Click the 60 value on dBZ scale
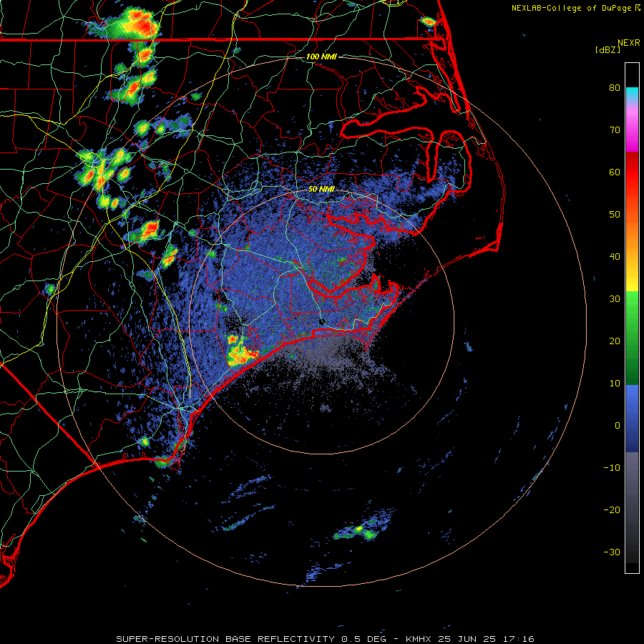The height and width of the screenshot is (644, 644). click(x=615, y=172)
